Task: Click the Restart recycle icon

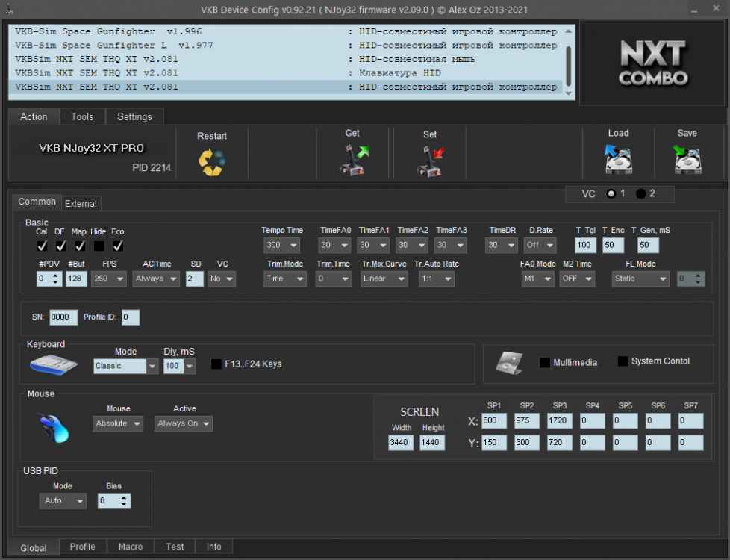Action: pos(212,162)
